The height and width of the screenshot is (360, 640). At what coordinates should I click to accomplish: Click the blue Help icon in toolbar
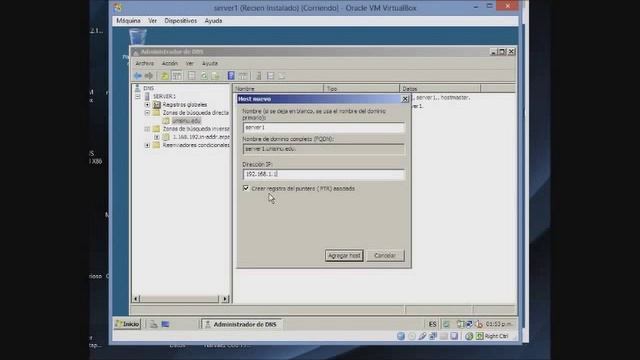click(231, 76)
